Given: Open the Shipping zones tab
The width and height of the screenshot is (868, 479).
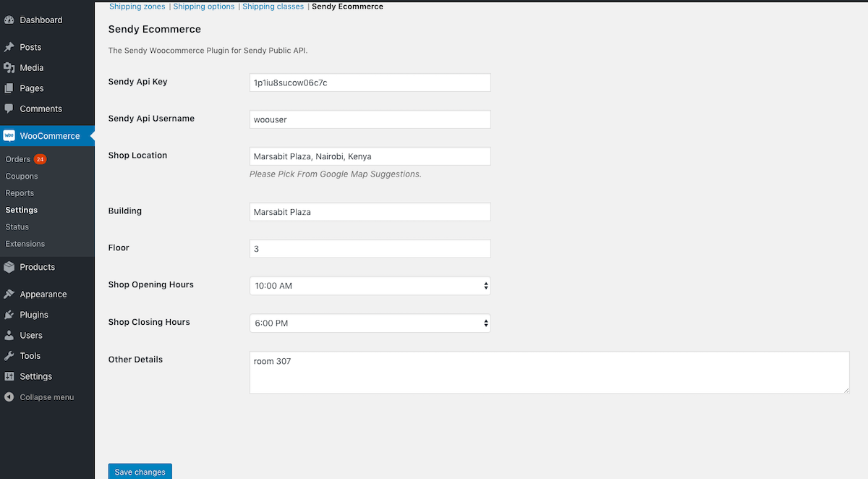Looking at the screenshot, I should [137, 7].
